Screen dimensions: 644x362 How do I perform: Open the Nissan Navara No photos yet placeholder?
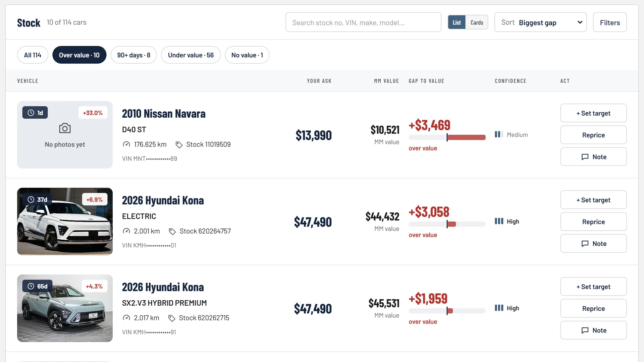pos(65,135)
